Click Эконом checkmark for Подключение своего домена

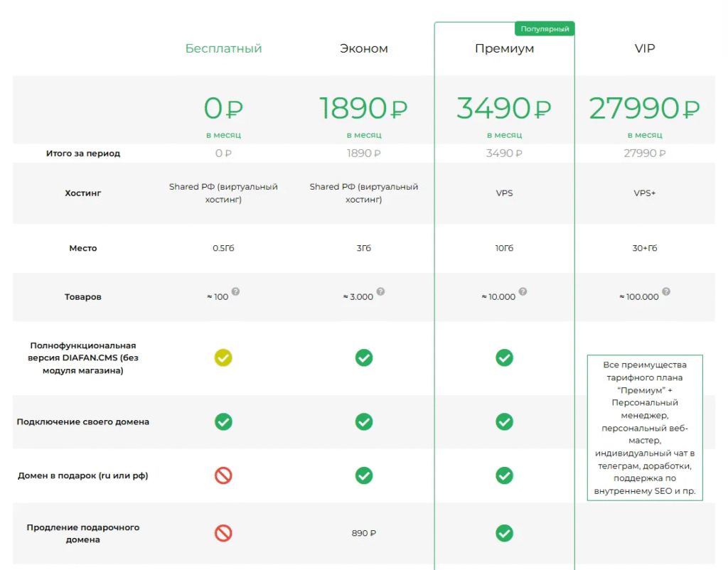pyautogui.click(x=364, y=421)
